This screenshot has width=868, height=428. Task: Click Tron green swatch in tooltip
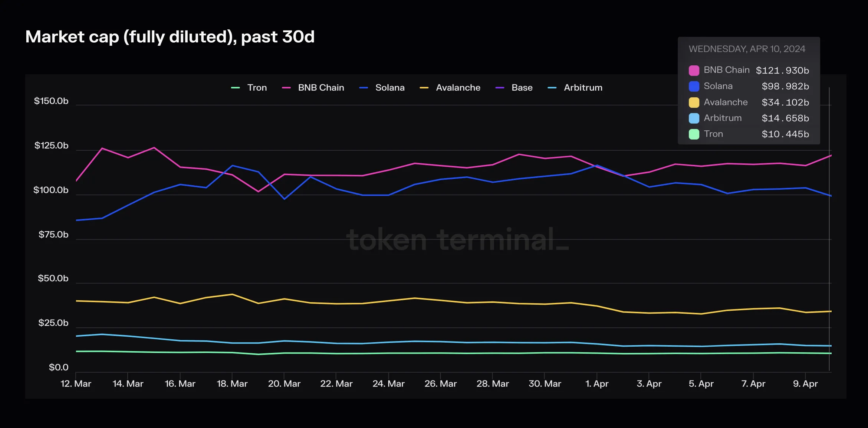pyautogui.click(x=694, y=134)
